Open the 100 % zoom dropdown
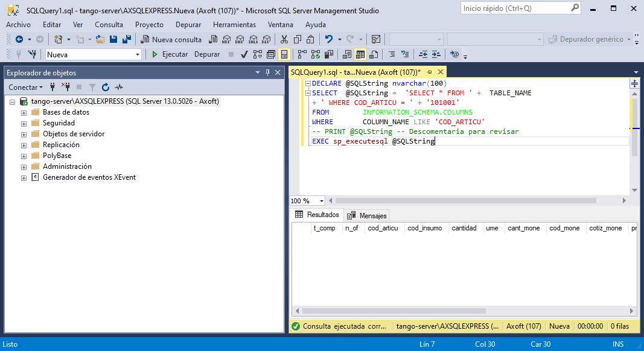This screenshot has height=351, width=644. click(x=322, y=201)
